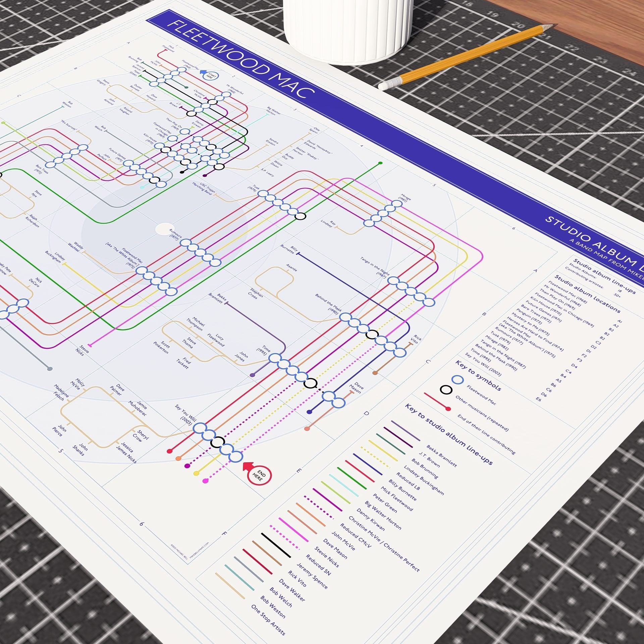Select the green Peter Green legend line
This screenshot has width=644, height=644.
352,478
